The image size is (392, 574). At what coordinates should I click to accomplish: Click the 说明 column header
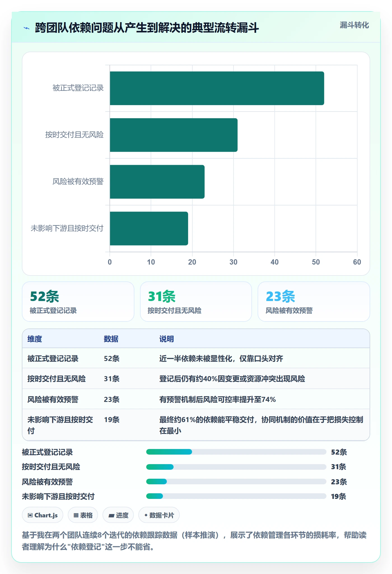coord(167,339)
